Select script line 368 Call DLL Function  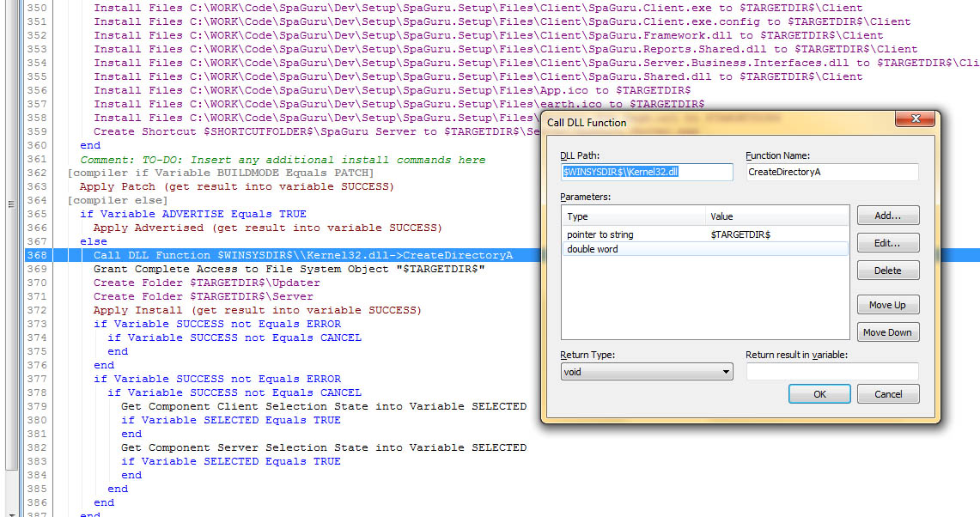tap(303, 255)
